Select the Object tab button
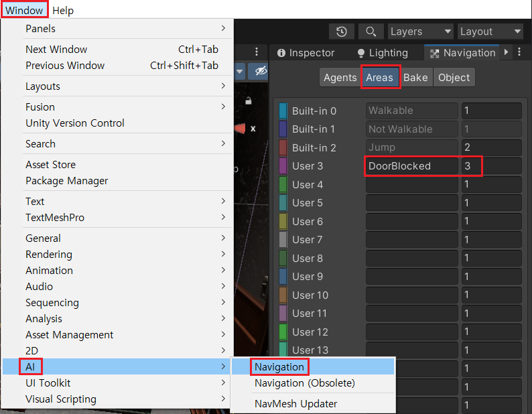Screen dimensions: 532x414 [454, 77]
